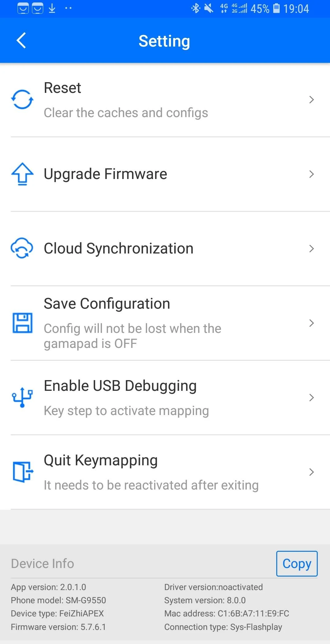Tap the download arrow notification icon
330x644 pixels.
(52, 8)
